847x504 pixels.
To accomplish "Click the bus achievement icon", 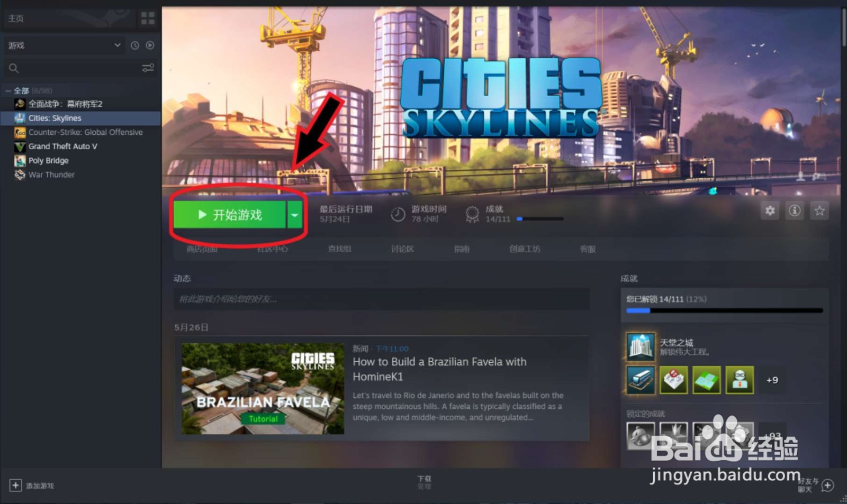I will click(641, 380).
